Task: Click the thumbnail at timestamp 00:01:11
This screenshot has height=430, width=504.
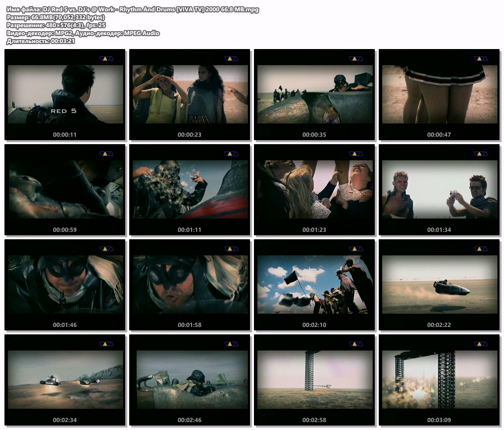Action: tap(190, 190)
